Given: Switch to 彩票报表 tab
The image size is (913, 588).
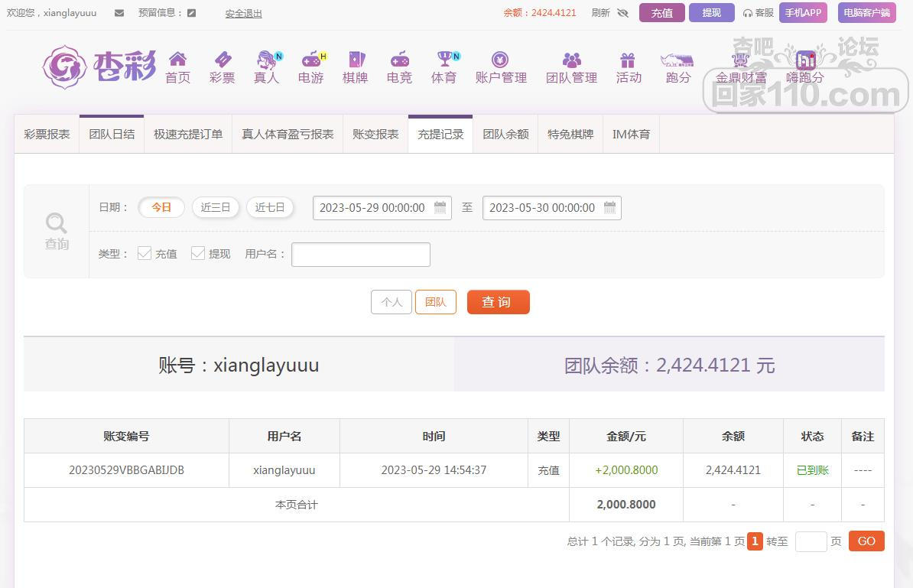Looking at the screenshot, I should pos(47,135).
